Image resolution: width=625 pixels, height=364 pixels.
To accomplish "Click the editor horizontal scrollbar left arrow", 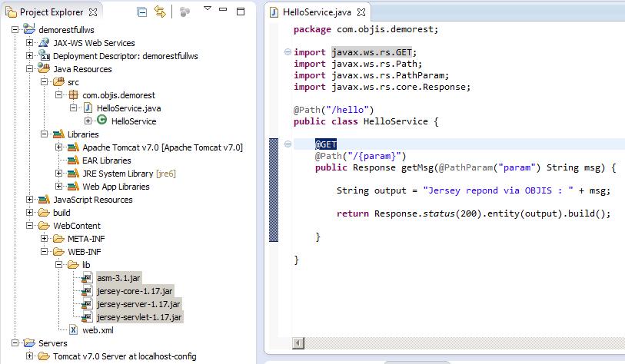I will (298, 342).
